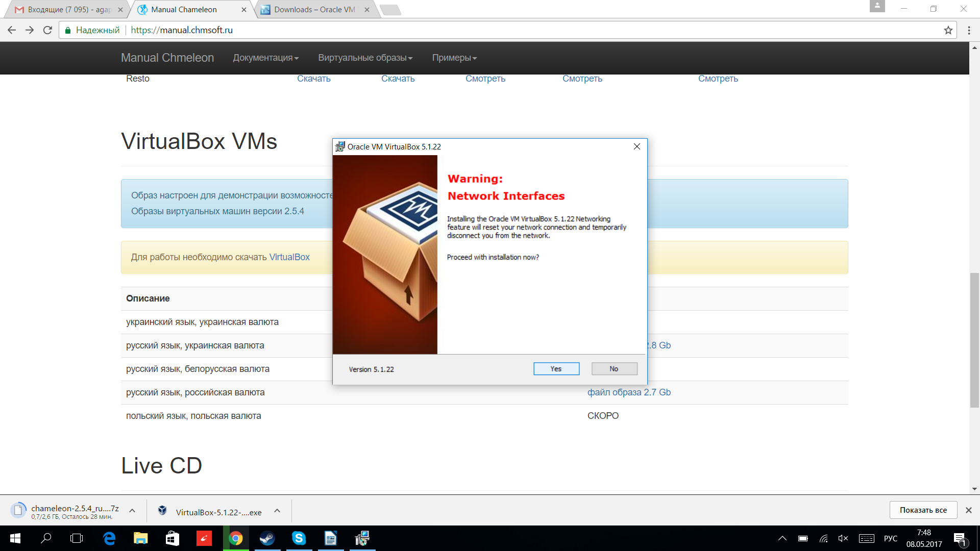
Task: Open Task View on the taskbar
Action: point(77,538)
